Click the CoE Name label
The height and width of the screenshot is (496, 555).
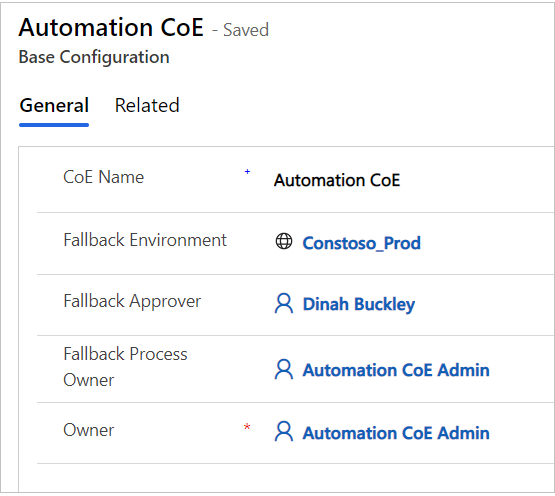pos(103,177)
